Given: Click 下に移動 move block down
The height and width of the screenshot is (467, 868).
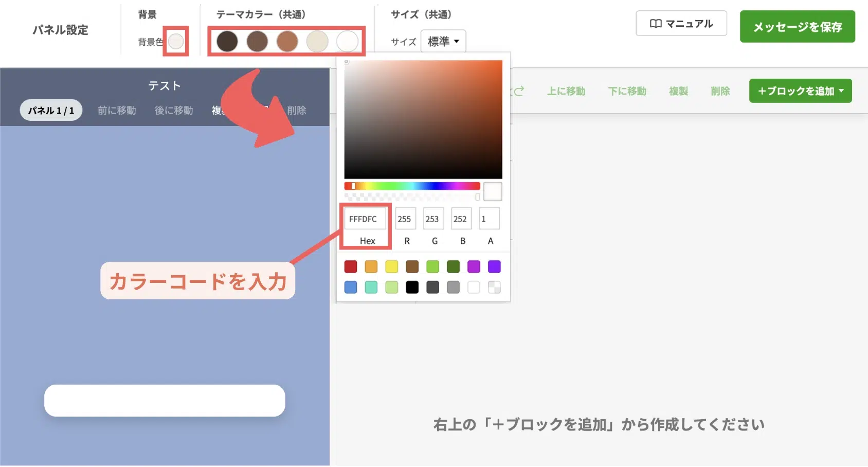Looking at the screenshot, I should pos(627,91).
